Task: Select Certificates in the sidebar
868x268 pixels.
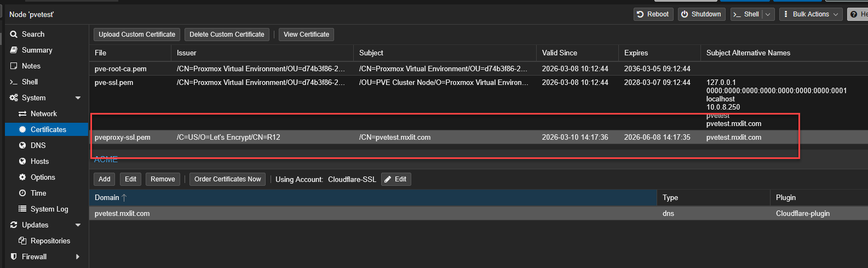Action: (48, 130)
